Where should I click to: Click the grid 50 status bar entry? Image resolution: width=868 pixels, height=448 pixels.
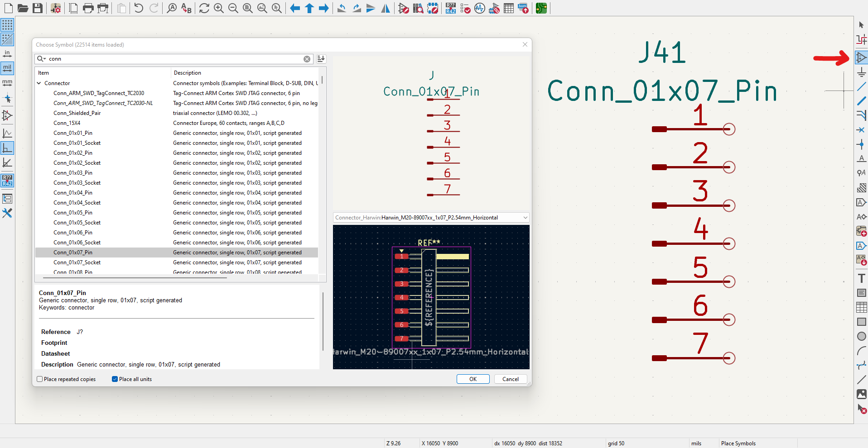pos(616,443)
